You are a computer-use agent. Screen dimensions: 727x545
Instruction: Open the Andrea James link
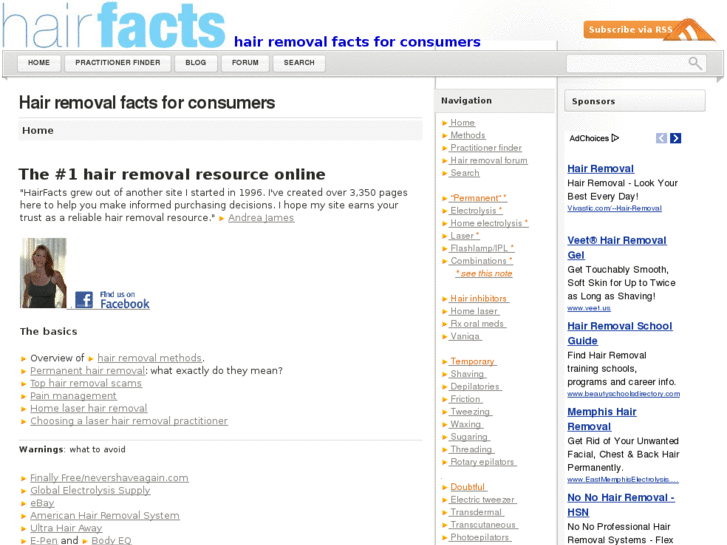tap(261, 218)
